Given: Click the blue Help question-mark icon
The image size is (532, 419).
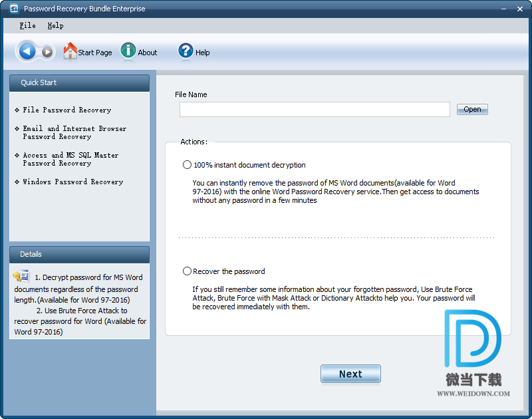Looking at the screenshot, I should click(186, 51).
